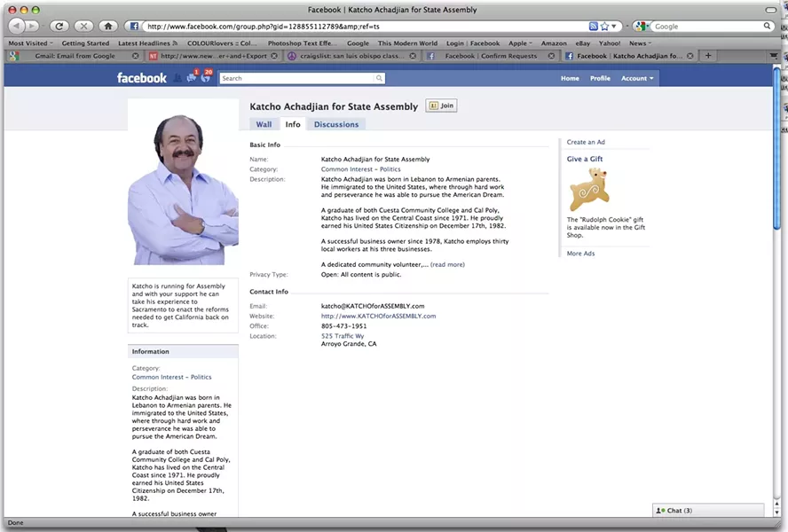Open the KATCHOforASSEMBLY.com website link
The width and height of the screenshot is (788, 532).
click(378, 316)
